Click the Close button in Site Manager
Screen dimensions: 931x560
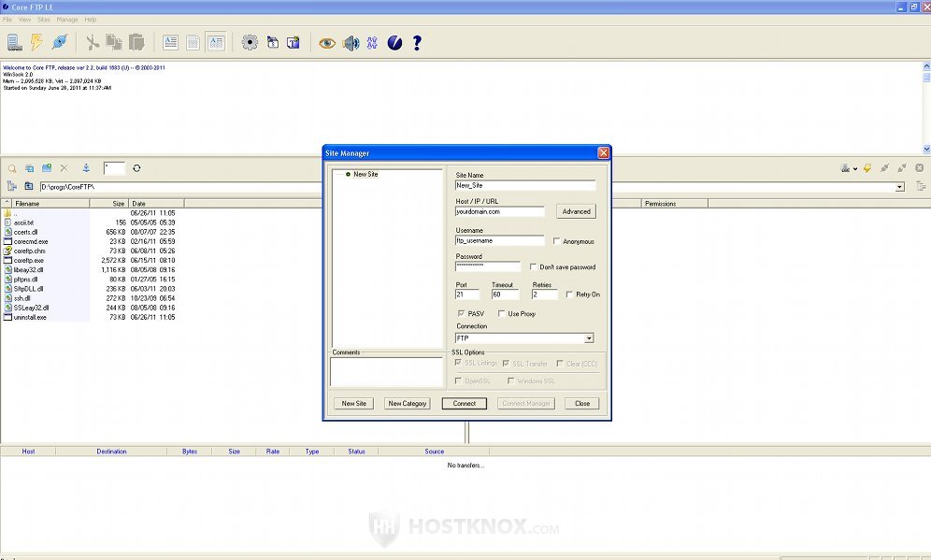click(x=581, y=403)
